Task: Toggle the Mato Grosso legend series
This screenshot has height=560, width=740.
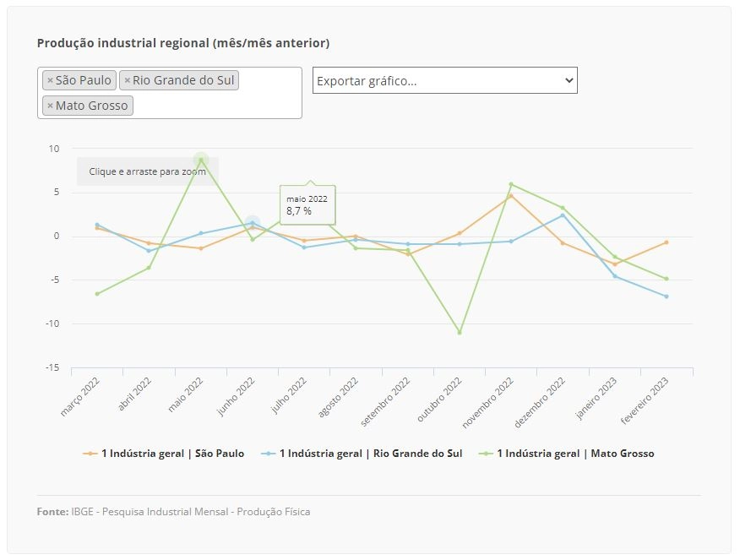Action: click(x=566, y=454)
